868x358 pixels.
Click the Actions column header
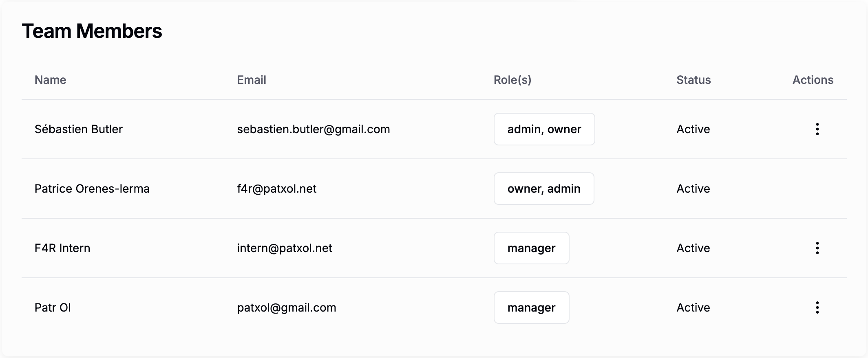813,80
